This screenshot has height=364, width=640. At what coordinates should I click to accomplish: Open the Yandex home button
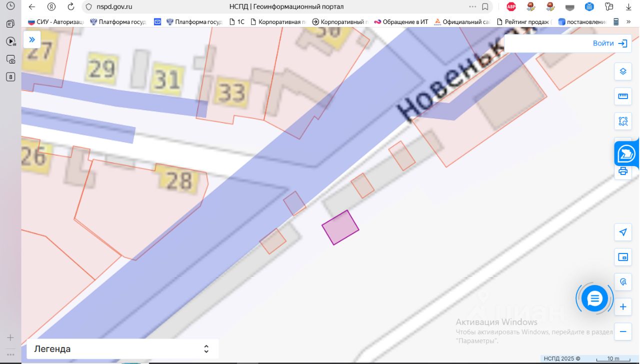pyautogui.click(x=51, y=7)
